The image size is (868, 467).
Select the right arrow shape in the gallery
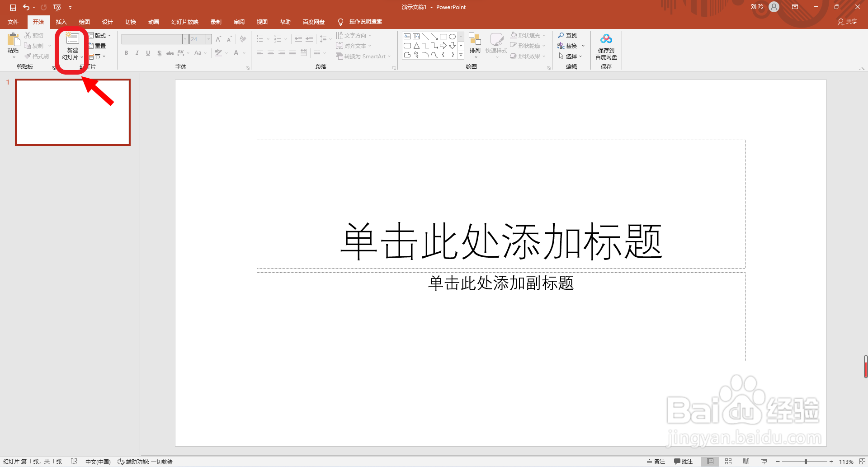click(x=443, y=46)
